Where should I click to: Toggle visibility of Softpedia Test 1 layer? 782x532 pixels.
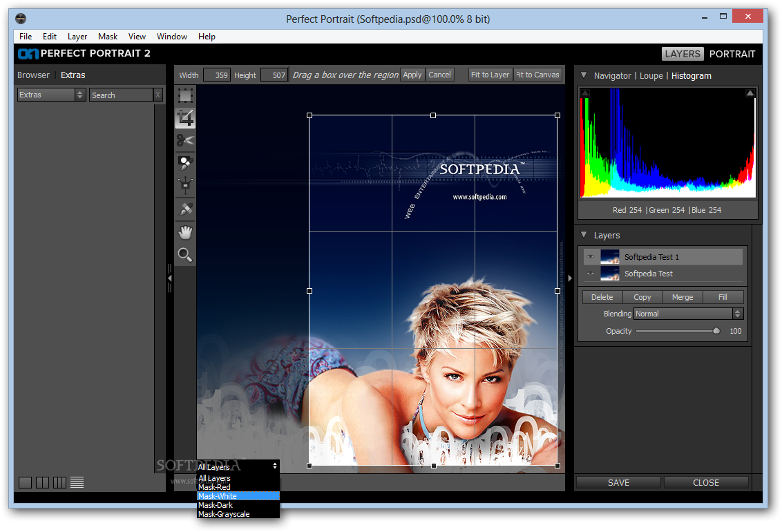591,257
